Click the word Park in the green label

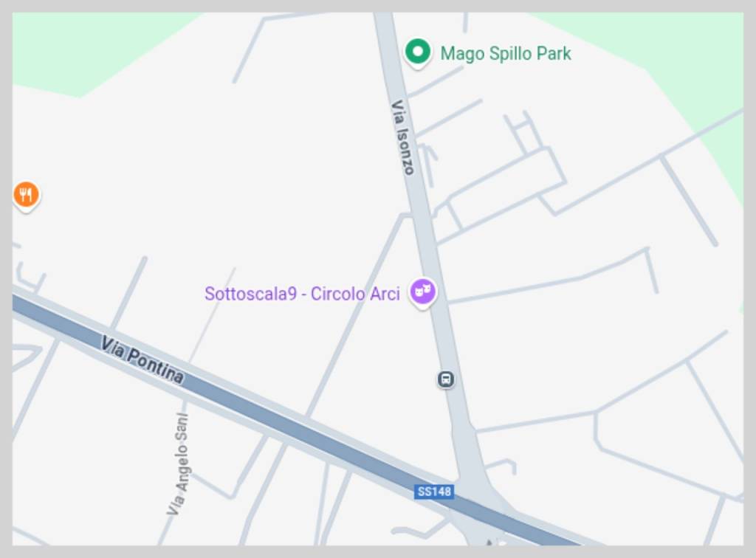[x=554, y=53]
